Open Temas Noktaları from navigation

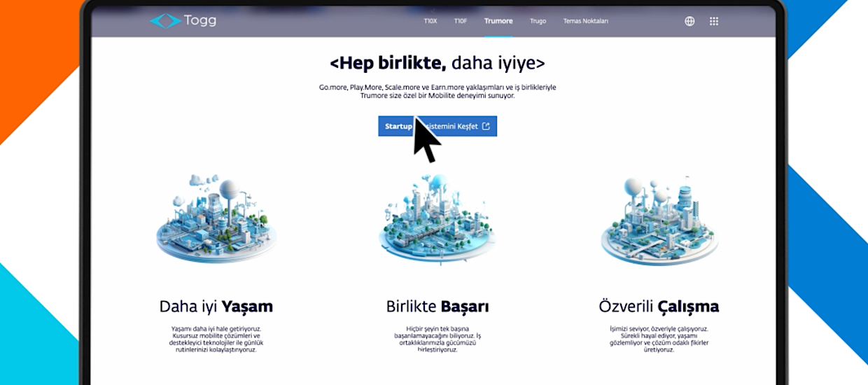(586, 21)
